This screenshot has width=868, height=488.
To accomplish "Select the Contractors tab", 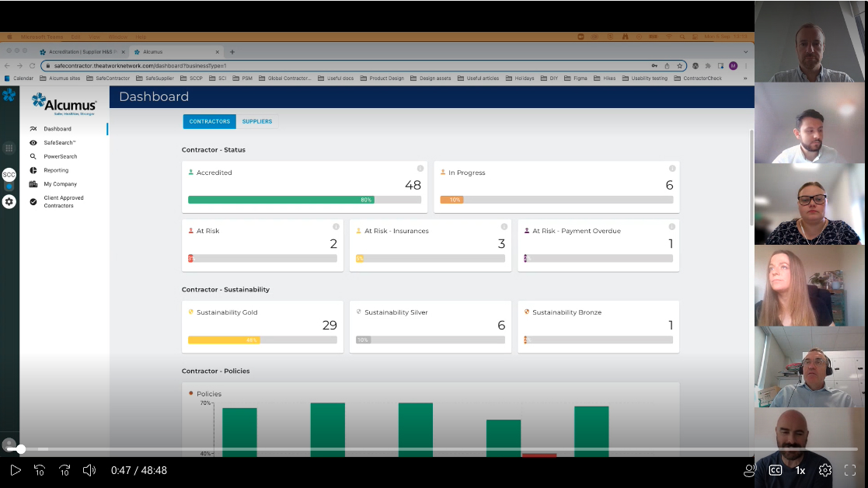I will pyautogui.click(x=210, y=121).
